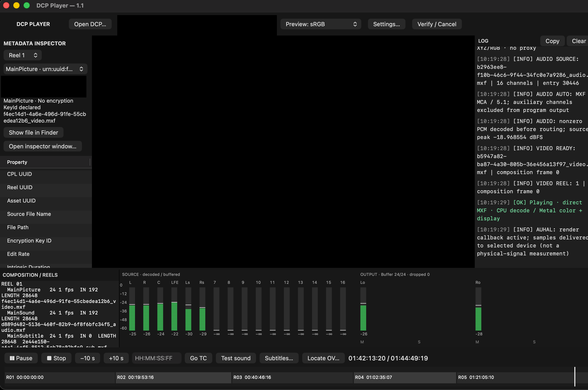Open the MainPicture asset dropdown

click(45, 69)
